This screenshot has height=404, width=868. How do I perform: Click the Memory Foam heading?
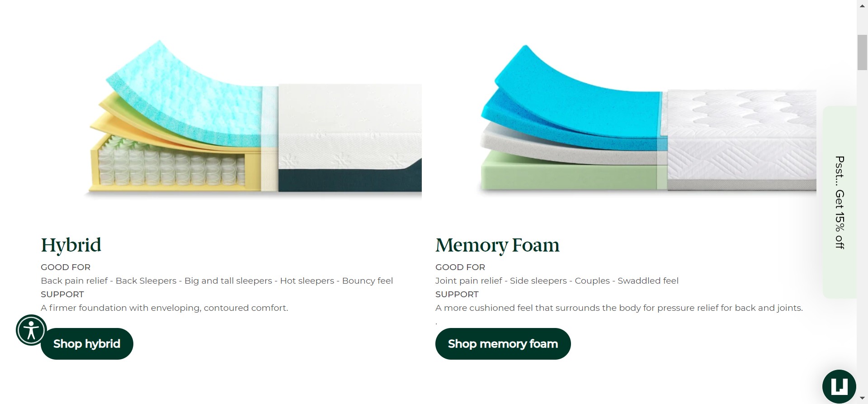coord(497,245)
